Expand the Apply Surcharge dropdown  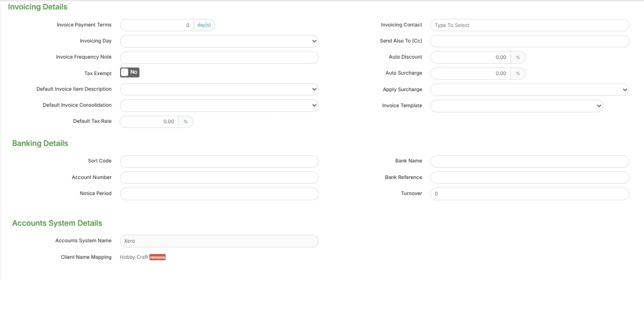coord(529,90)
